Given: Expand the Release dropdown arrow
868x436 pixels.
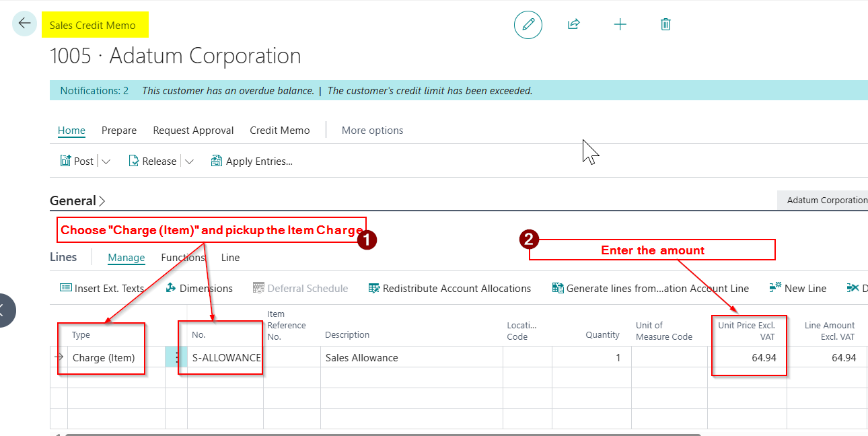Looking at the screenshot, I should tap(189, 161).
